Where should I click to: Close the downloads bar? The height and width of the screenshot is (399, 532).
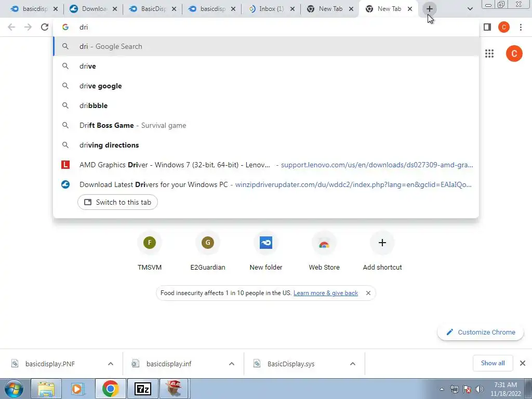coord(523,363)
